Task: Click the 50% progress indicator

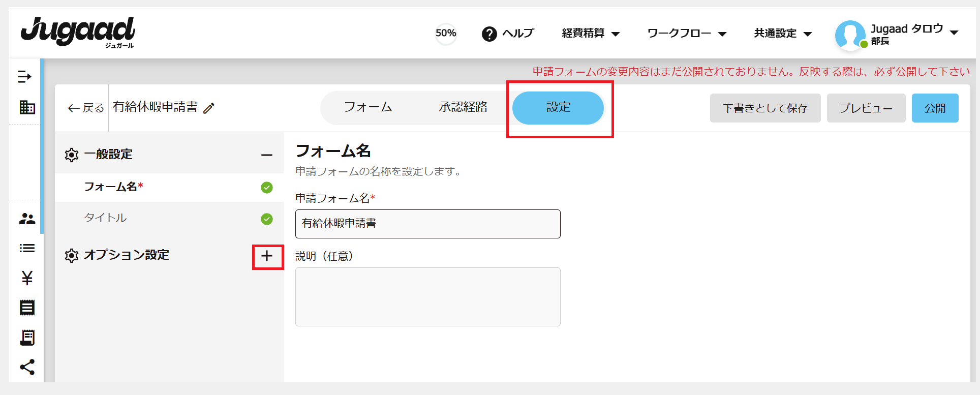Action: pos(446,34)
